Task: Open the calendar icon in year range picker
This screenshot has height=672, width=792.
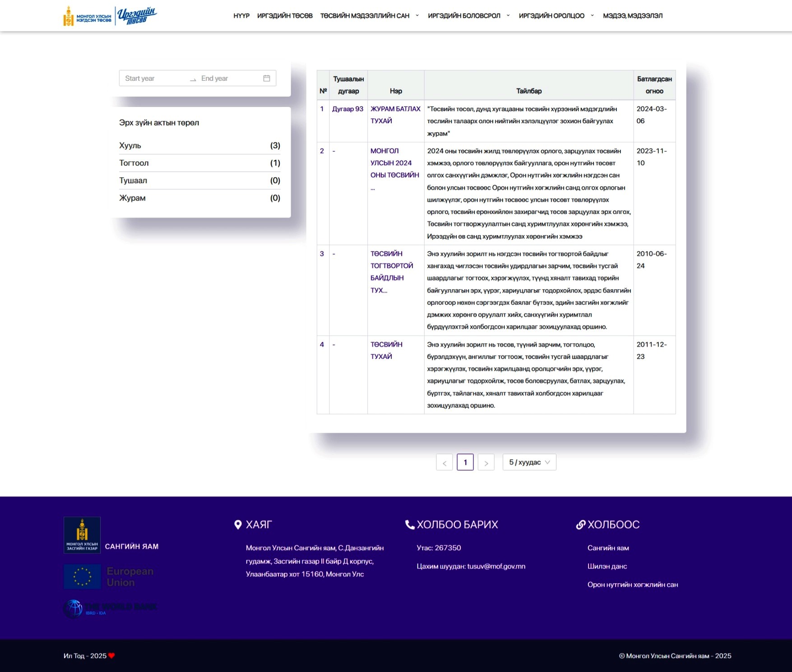Action: [x=267, y=79]
